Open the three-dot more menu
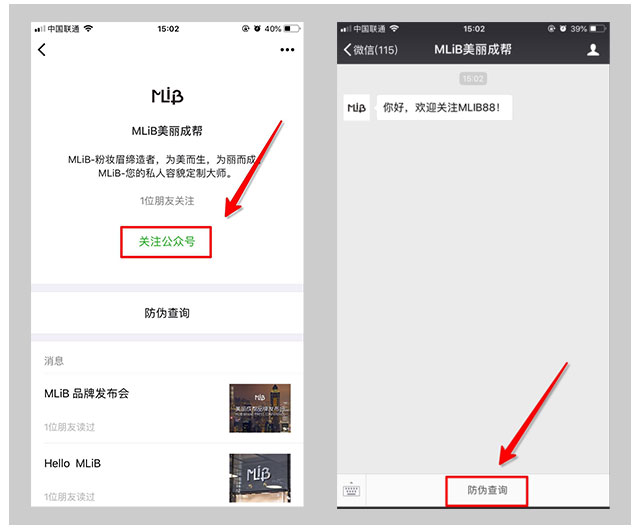Viewport: 640px width, 530px height. (x=287, y=50)
